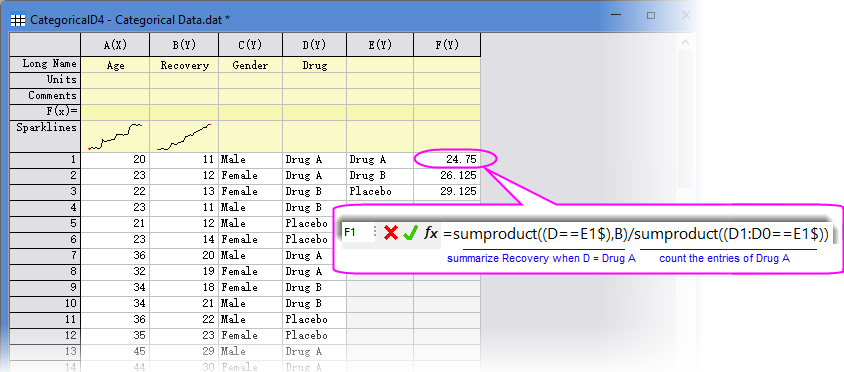Select row header 1
Viewport: 844px width, 372px height.
click(45, 160)
